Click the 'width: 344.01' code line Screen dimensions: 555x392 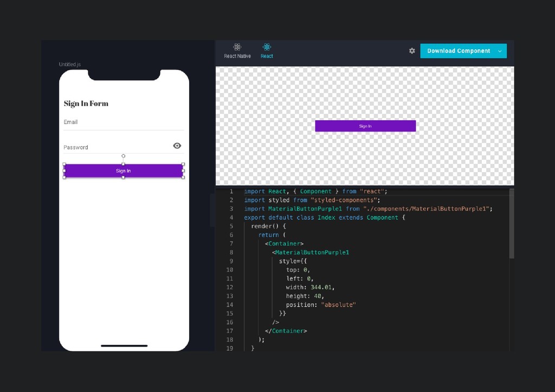[310, 288]
